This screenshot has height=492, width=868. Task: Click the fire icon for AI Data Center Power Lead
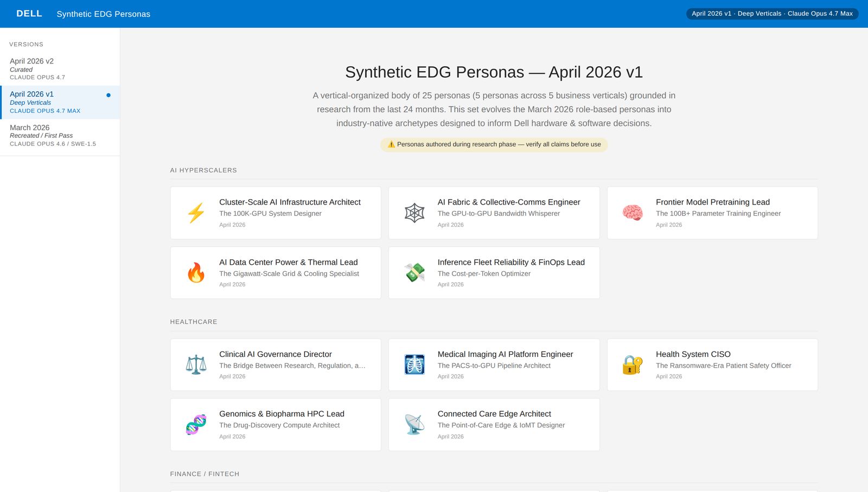[196, 272]
